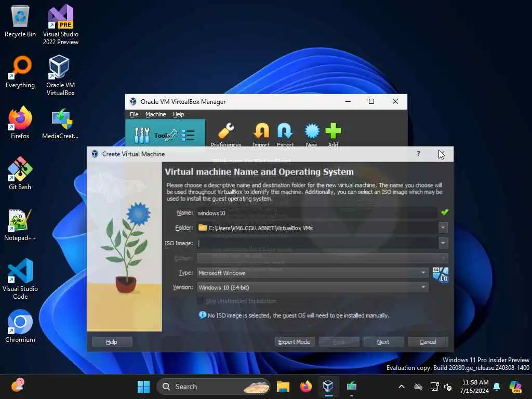Click the pin icon beside Tools
This screenshot has height=399, width=532.
click(171, 135)
